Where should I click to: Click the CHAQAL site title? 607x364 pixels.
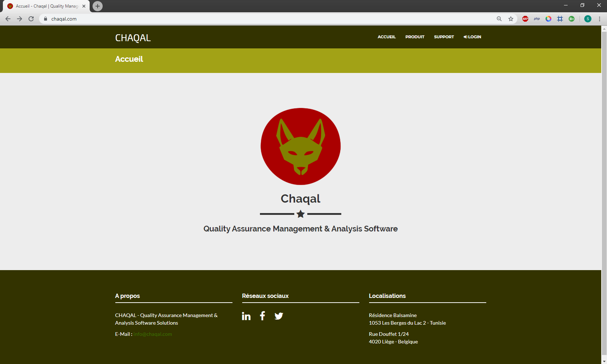pyautogui.click(x=133, y=38)
